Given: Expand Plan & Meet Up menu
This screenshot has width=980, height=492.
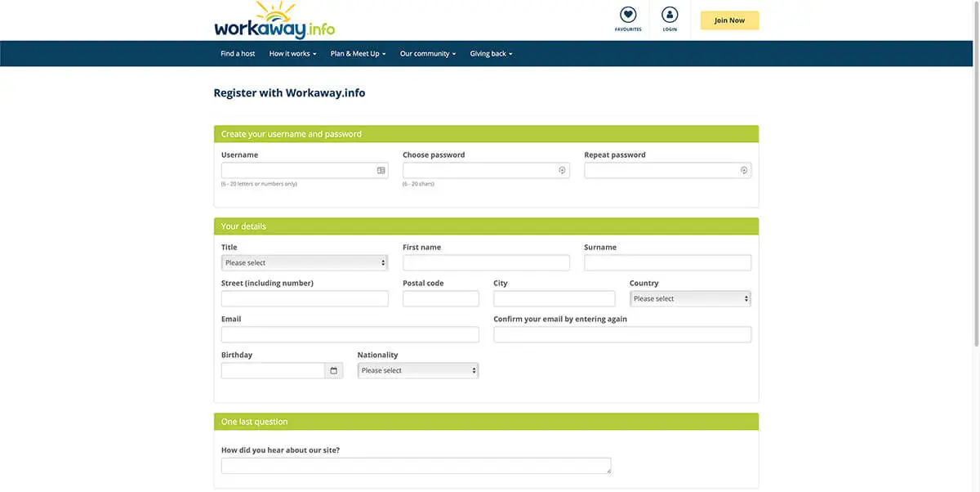Looking at the screenshot, I should click(358, 54).
